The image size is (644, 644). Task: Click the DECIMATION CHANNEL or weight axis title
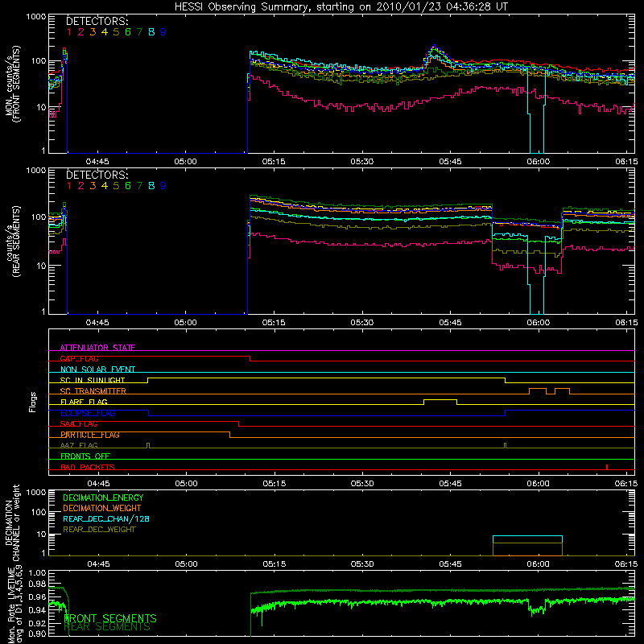12,522
